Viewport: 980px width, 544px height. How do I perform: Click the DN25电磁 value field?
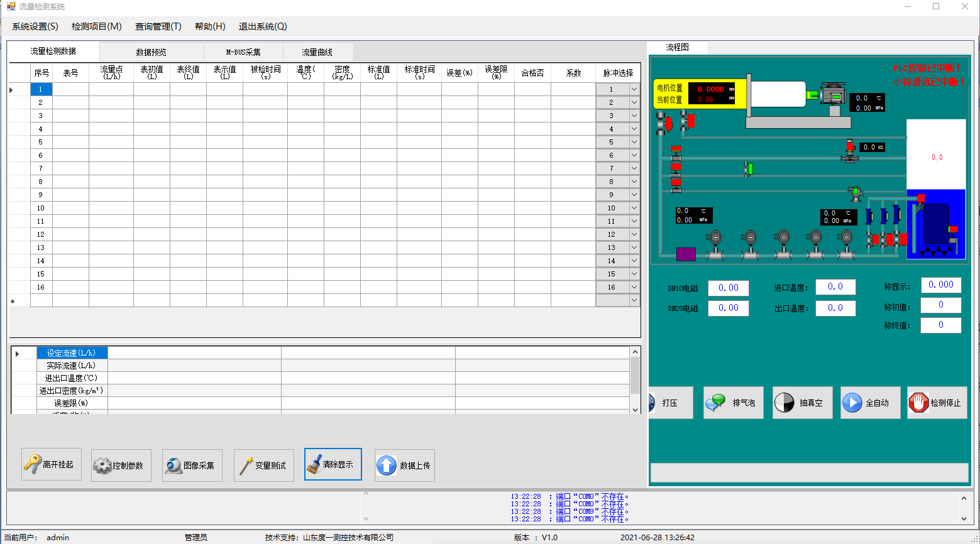tap(729, 308)
